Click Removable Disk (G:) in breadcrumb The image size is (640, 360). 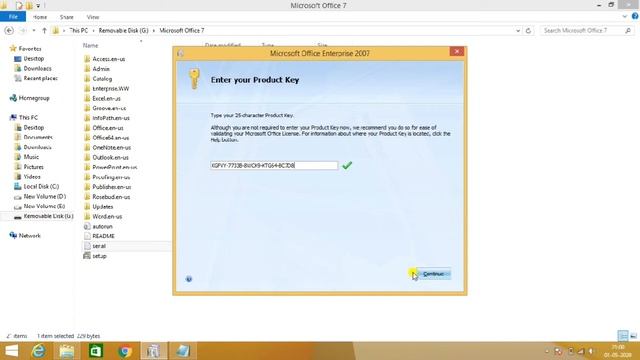click(x=123, y=31)
